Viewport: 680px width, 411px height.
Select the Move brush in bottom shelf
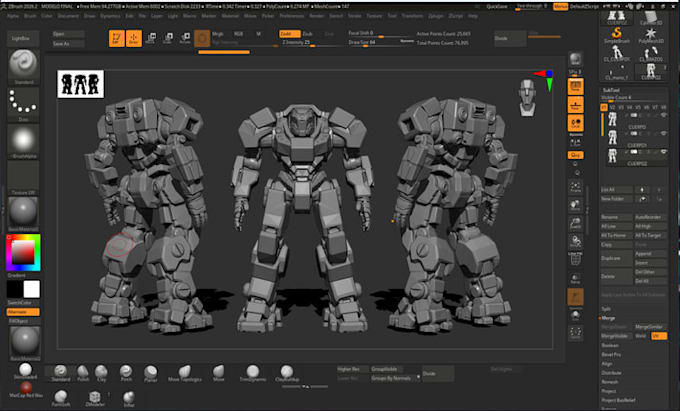(219, 373)
